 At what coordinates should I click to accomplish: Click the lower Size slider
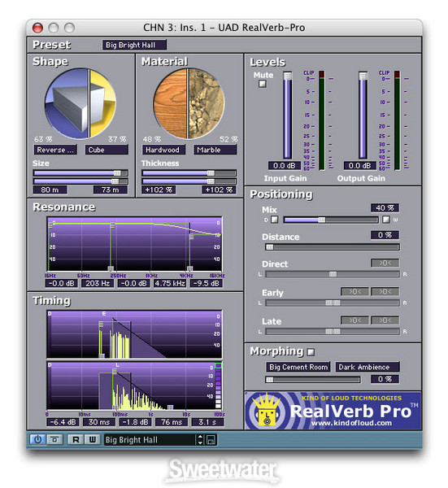(x=80, y=181)
